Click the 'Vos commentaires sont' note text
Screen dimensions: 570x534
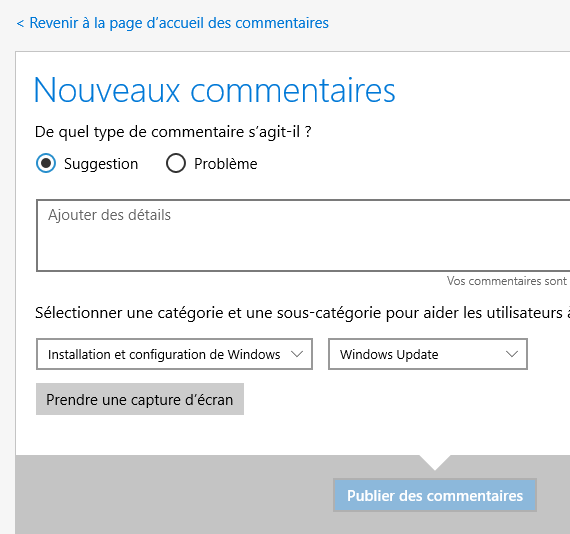(507, 281)
